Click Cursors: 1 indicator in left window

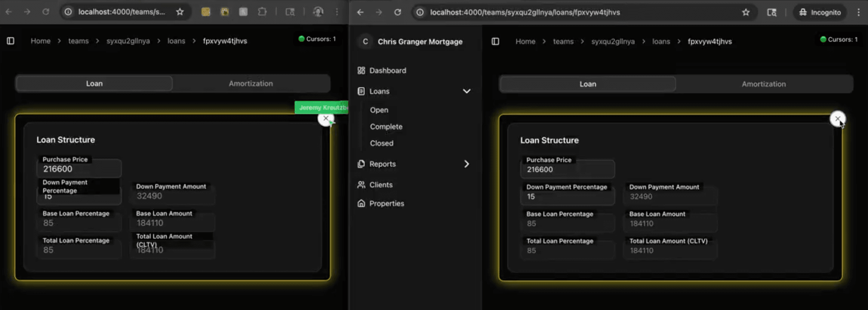pos(317,39)
